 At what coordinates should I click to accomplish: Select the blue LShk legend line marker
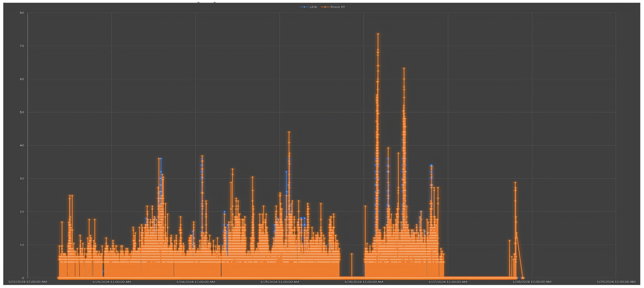(304, 7)
